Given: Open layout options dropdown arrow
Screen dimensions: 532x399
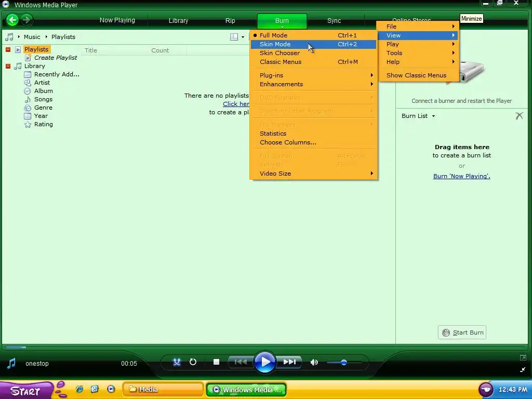Looking at the screenshot, I should click(x=243, y=37).
